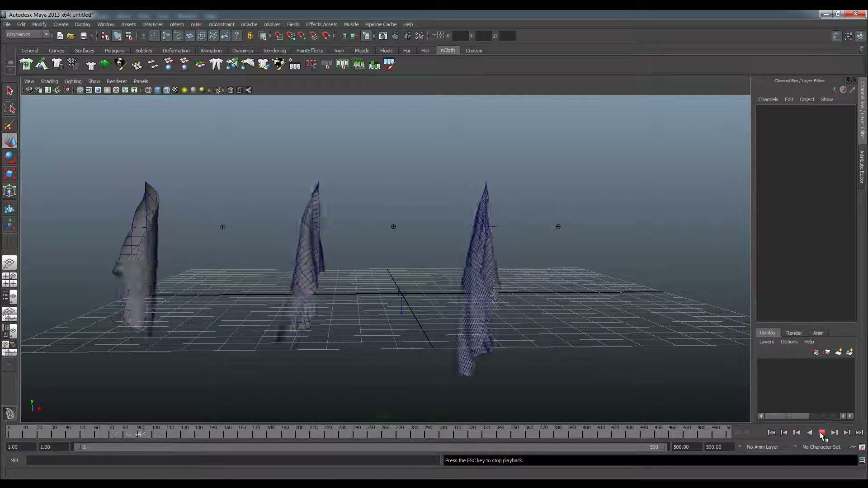Create layer from selected objects
Image resolution: width=868 pixels, height=488 pixels.
(850, 352)
